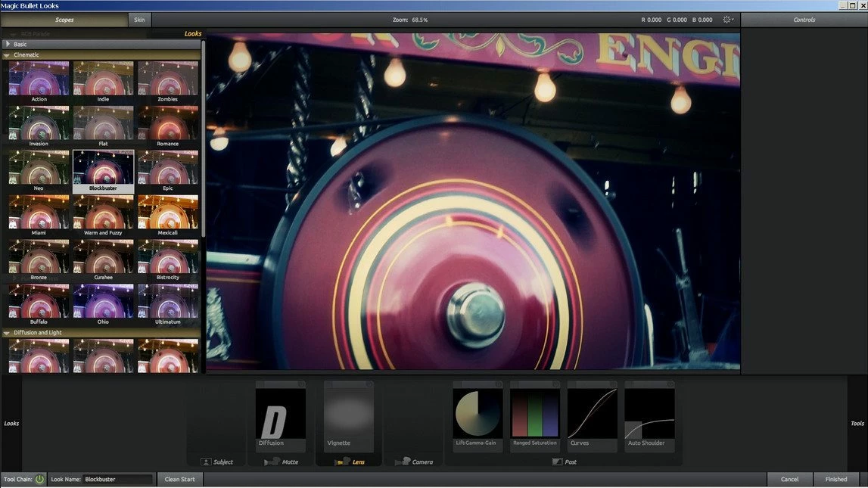Toggle Diffusion tool enable box
The width and height of the screenshot is (868, 488).
tap(260, 384)
